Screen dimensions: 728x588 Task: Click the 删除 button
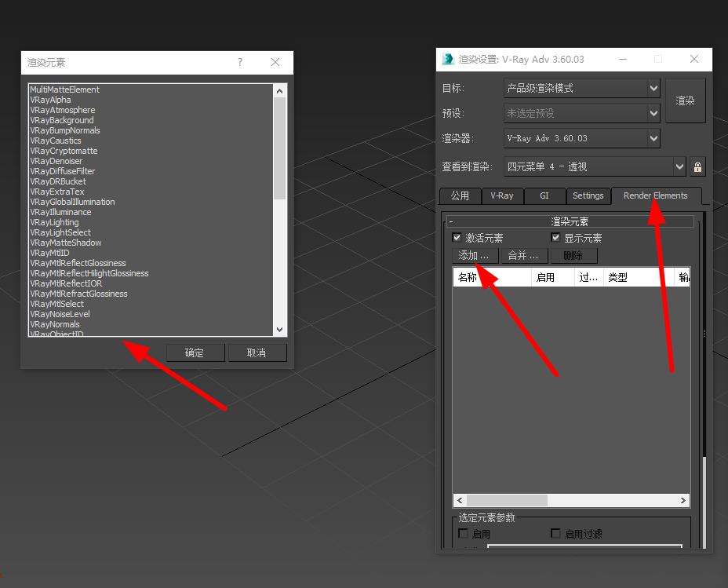574,255
